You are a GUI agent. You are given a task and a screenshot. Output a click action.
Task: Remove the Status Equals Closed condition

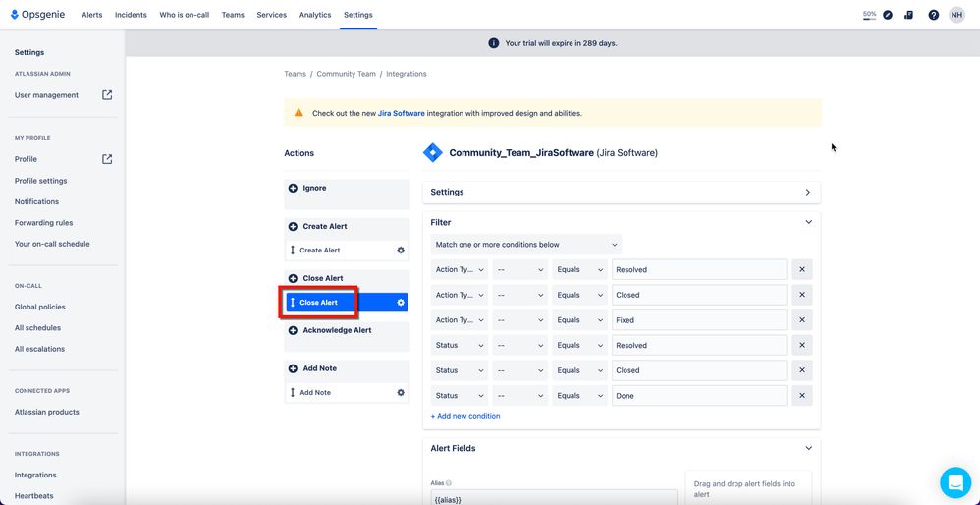pos(802,370)
